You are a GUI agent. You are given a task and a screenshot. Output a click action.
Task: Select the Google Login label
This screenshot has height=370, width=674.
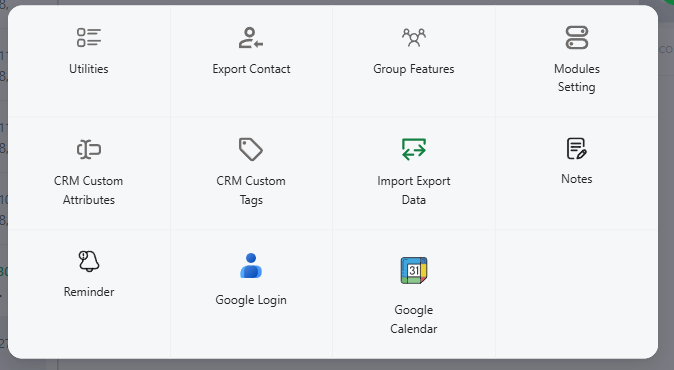[x=251, y=300]
